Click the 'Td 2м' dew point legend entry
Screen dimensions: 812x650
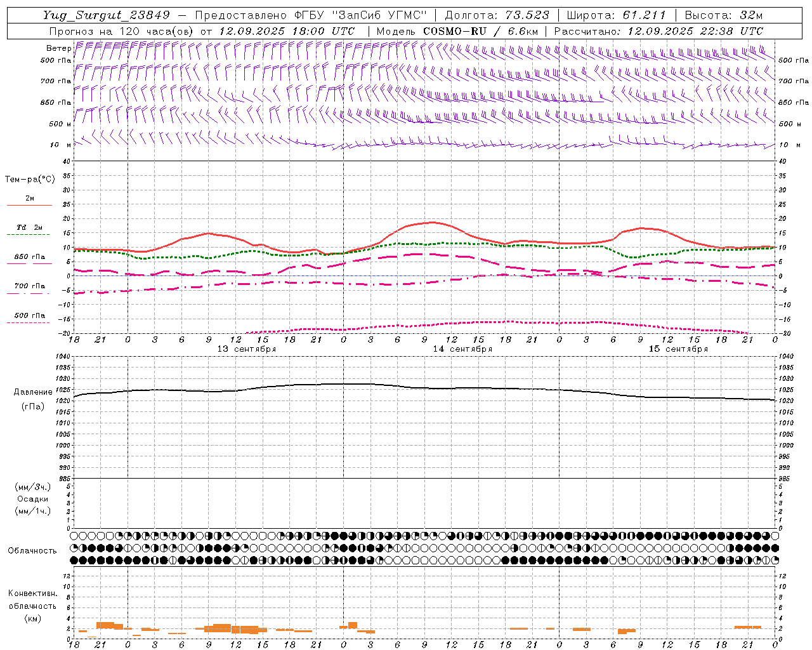[x=30, y=227]
